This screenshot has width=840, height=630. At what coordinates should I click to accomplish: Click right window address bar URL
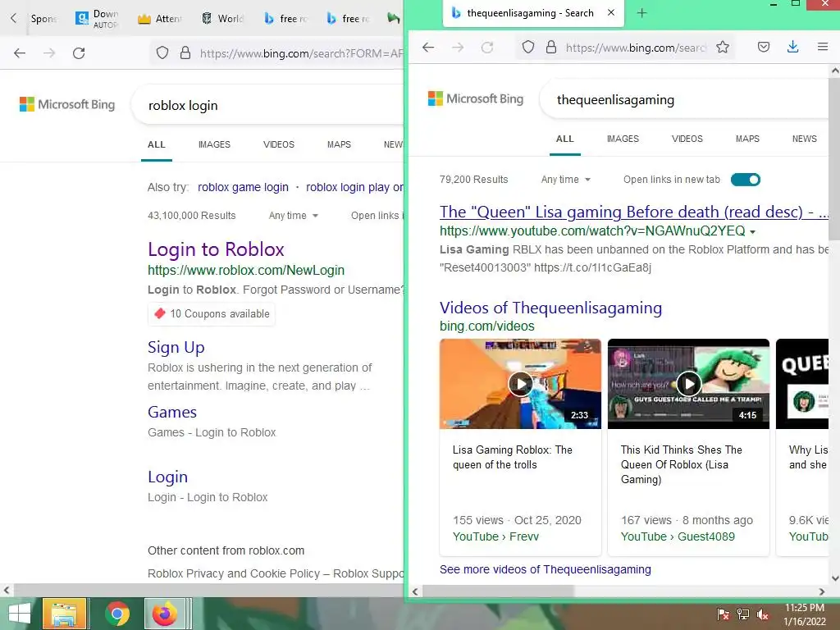[x=636, y=48]
